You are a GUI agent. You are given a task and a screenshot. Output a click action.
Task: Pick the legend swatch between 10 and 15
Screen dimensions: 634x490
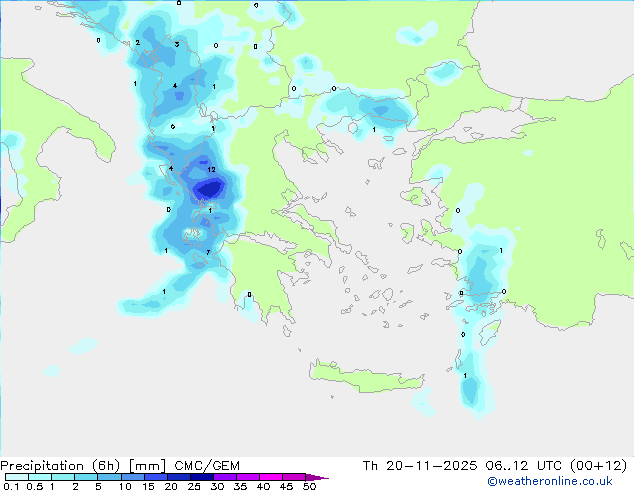coord(132,477)
